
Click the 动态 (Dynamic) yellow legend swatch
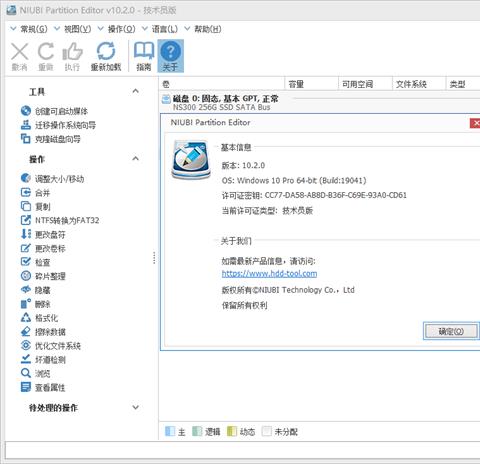coord(232,431)
